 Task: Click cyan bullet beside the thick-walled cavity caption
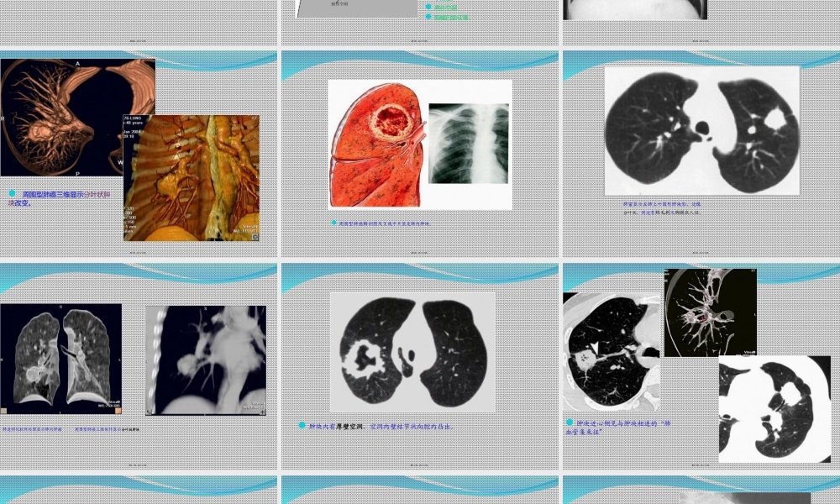[x=302, y=425]
